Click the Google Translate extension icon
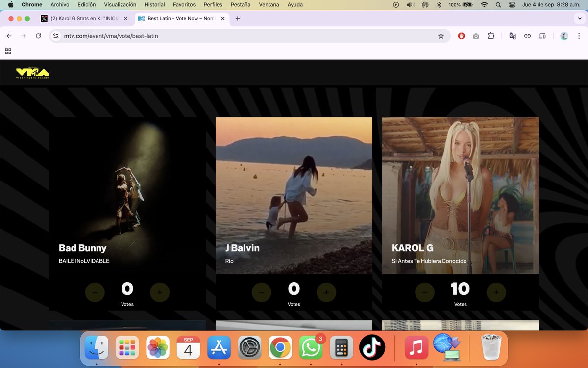Viewport: 588px width, 368px height. coord(513,36)
